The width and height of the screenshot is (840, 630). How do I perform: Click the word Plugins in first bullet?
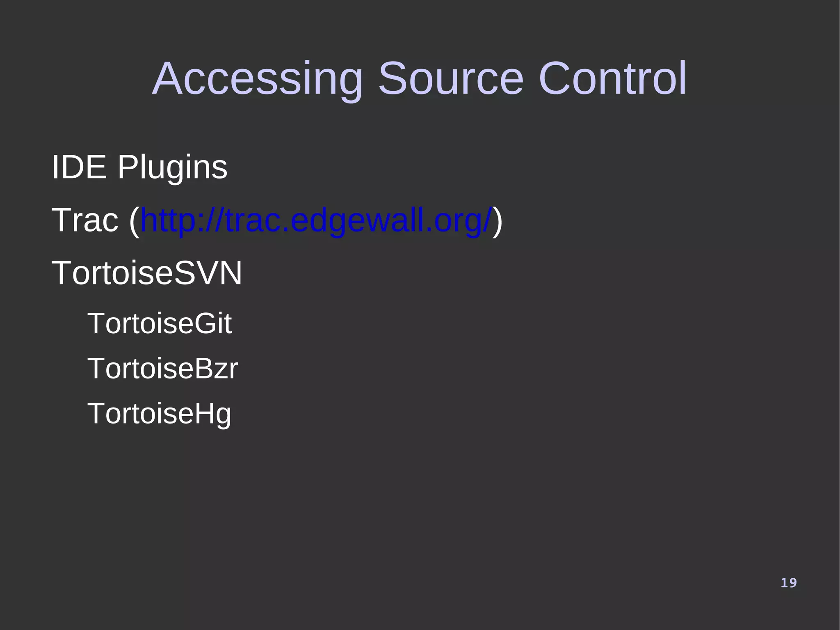click(173, 168)
